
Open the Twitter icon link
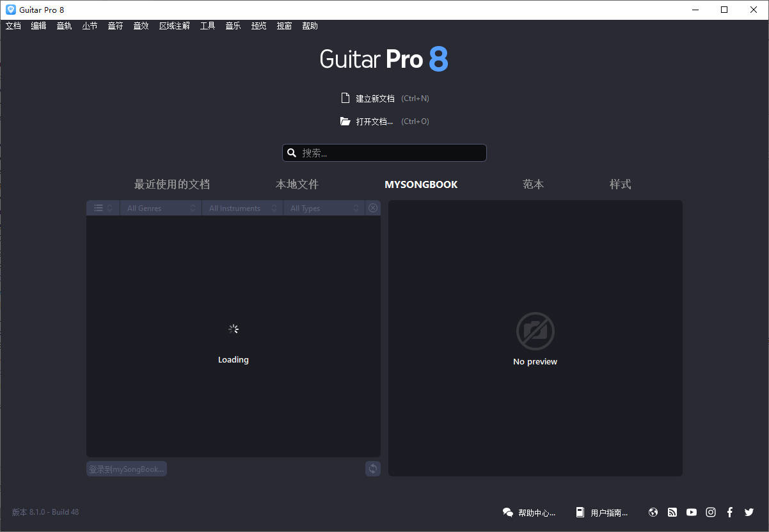pyautogui.click(x=749, y=512)
